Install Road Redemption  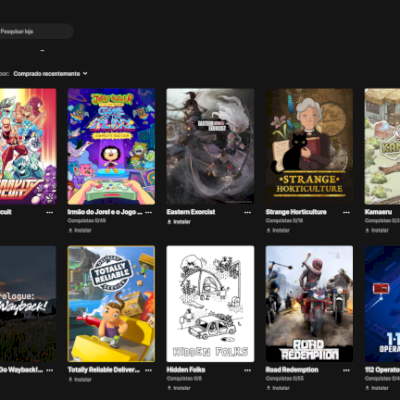click(278, 388)
